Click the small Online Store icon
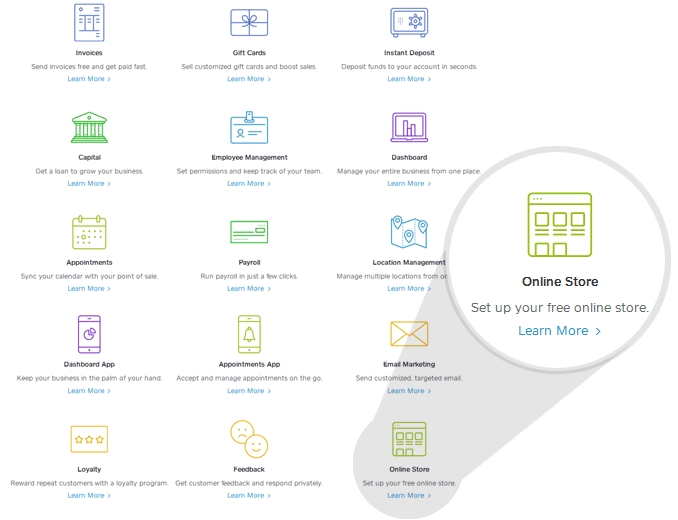678x520 pixels. (x=409, y=439)
